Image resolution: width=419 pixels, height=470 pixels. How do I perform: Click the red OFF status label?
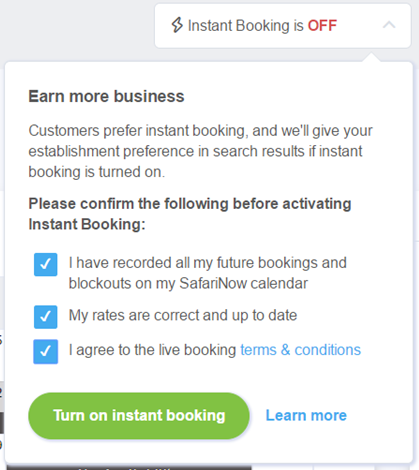coord(322,25)
